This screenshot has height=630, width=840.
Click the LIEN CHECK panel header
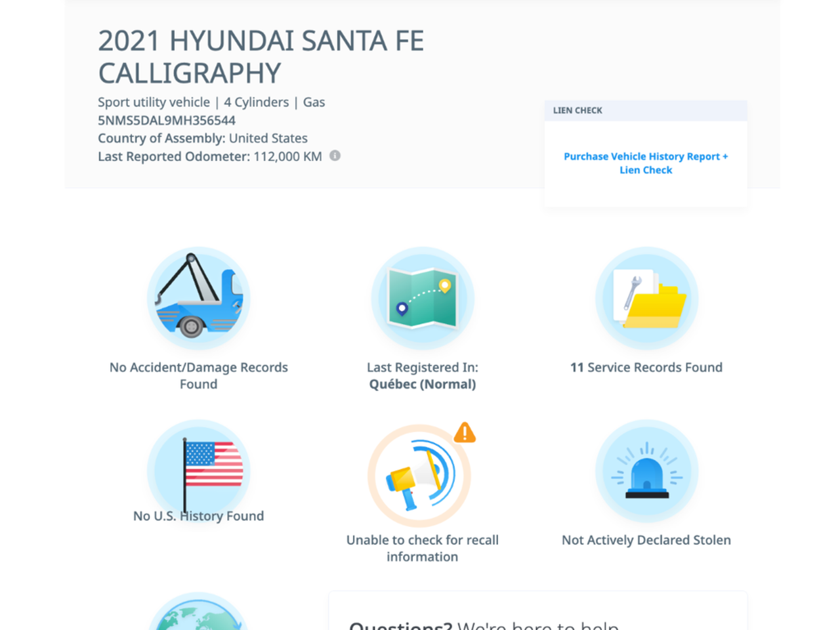tap(646, 110)
